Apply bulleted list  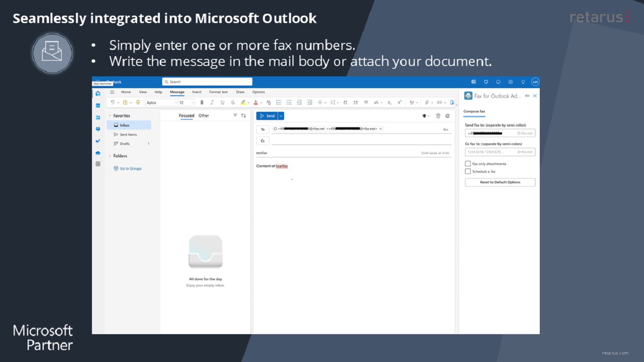(x=279, y=102)
